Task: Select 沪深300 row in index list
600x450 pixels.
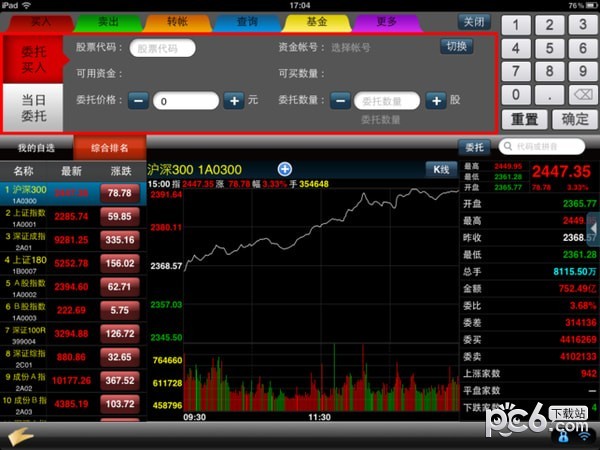Action: (x=73, y=194)
